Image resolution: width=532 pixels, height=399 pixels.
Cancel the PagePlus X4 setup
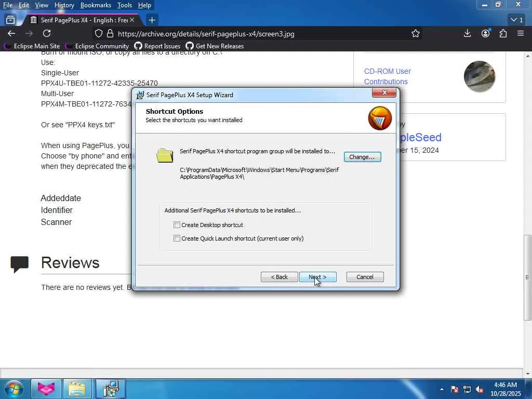pos(365,277)
